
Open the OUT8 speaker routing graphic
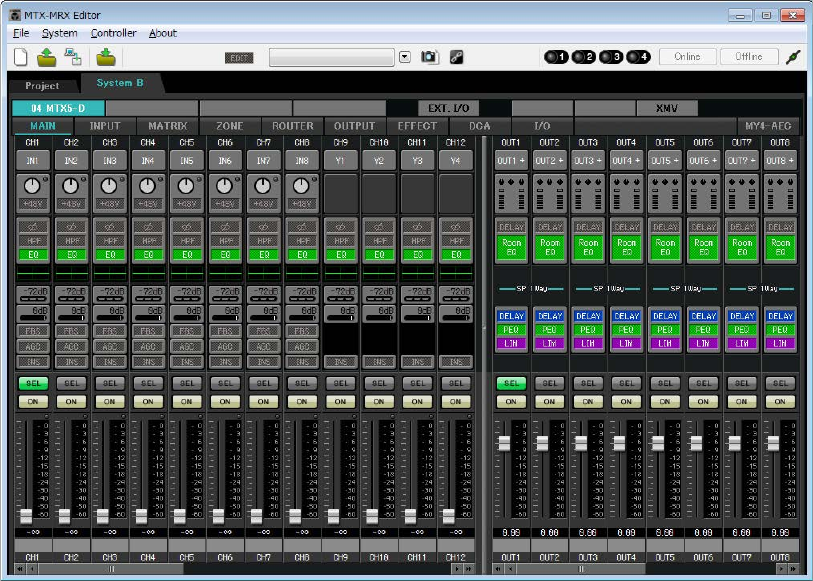click(780, 194)
